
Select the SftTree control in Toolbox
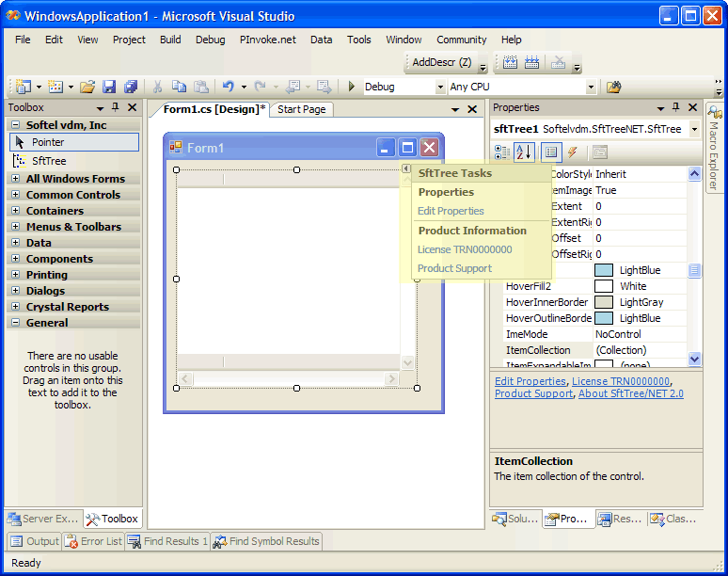[x=49, y=161]
